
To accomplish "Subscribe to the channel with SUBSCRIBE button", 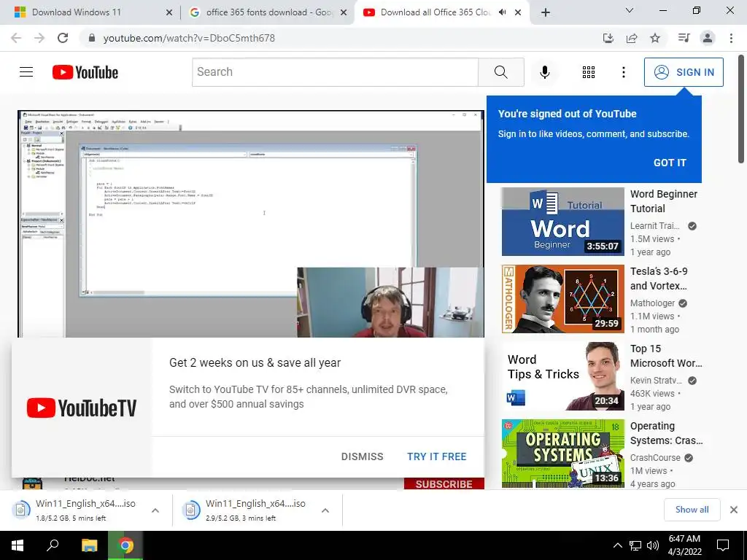I will tap(444, 484).
